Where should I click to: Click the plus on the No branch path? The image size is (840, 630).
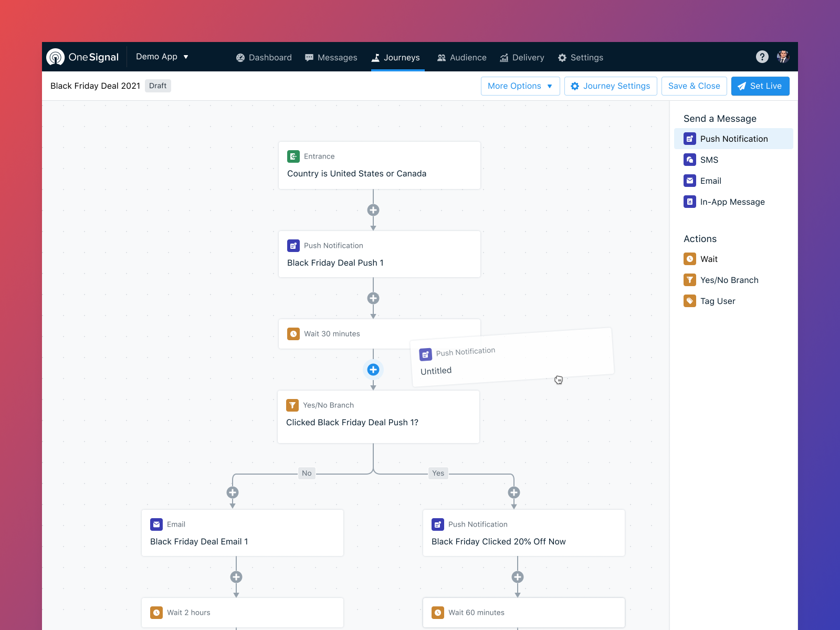(x=233, y=492)
